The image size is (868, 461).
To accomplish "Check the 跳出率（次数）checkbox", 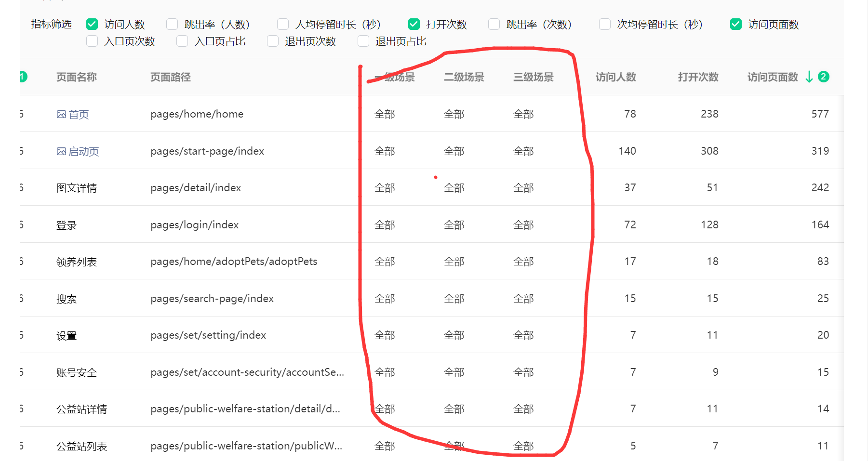I will click(494, 24).
